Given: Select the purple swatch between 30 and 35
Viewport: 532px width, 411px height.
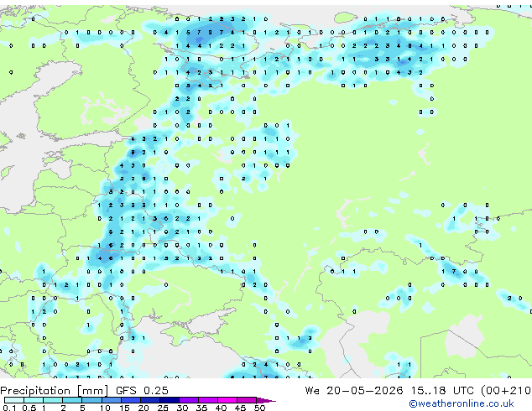Looking at the screenshot, I should [189, 400].
